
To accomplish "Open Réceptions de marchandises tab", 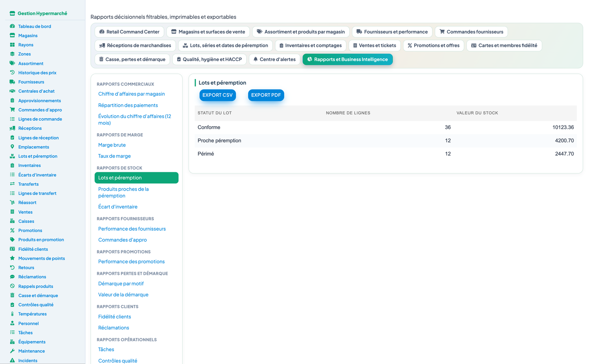I will [x=135, y=46].
